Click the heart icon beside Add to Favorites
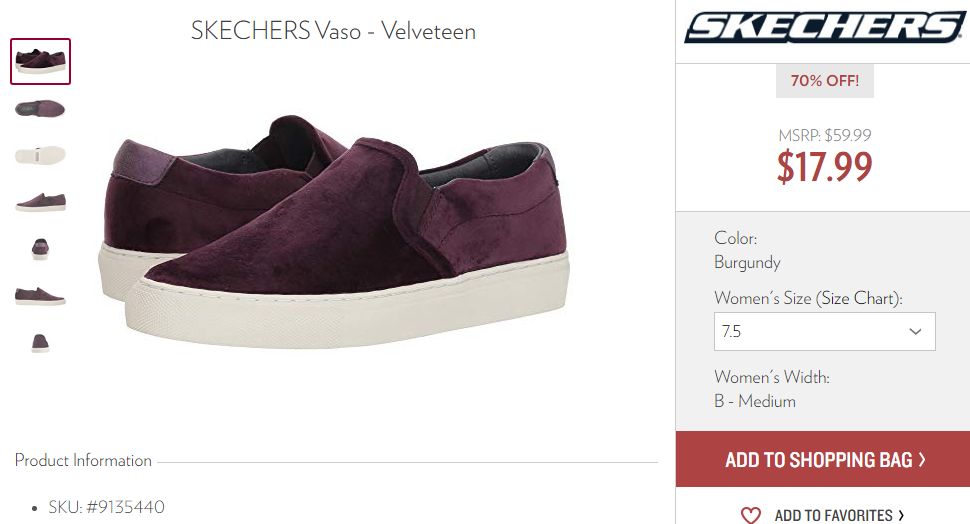Viewport: 970px width, 524px height. point(750,515)
